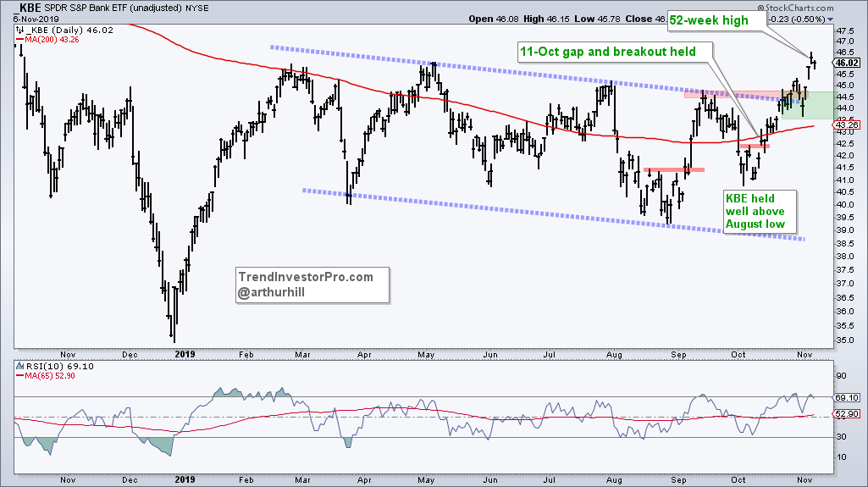868x487 pixels.
Task: Click the MA(65) 52.90 legend text
Action: pyautogui.click(x=50, y=376)
